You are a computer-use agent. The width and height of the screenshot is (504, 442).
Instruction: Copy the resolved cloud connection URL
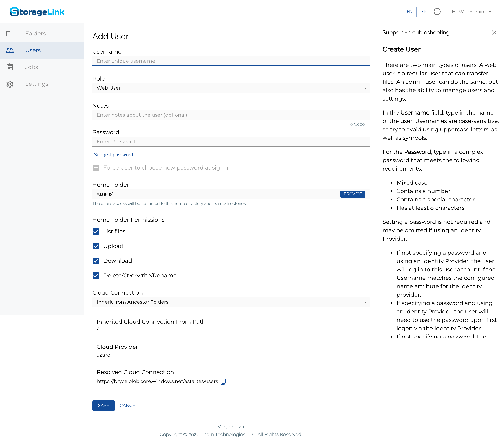pyautogui.click(x=223, y=382)
